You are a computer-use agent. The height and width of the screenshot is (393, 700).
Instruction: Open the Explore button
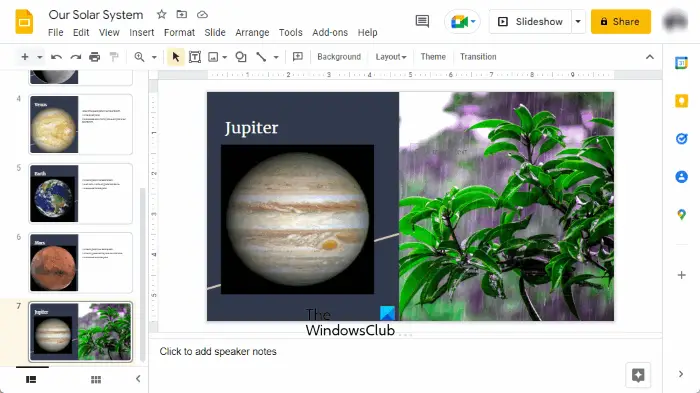coord(638,375)
